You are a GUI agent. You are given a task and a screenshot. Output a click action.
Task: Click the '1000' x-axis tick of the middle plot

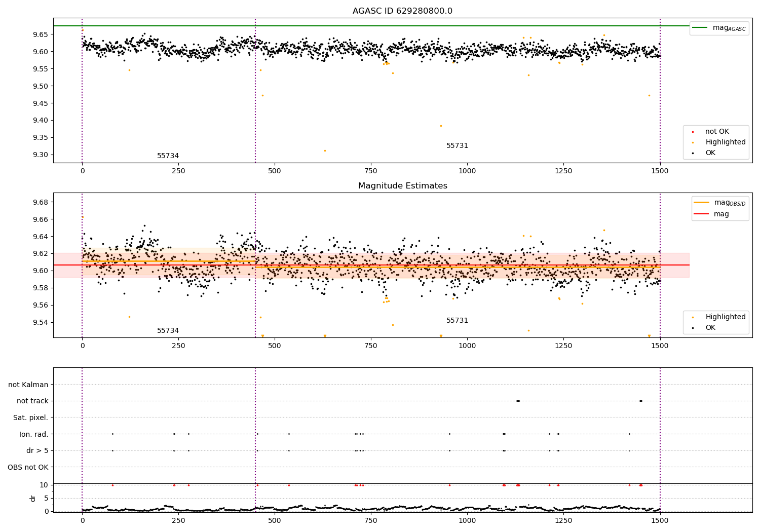pos(467,346)
